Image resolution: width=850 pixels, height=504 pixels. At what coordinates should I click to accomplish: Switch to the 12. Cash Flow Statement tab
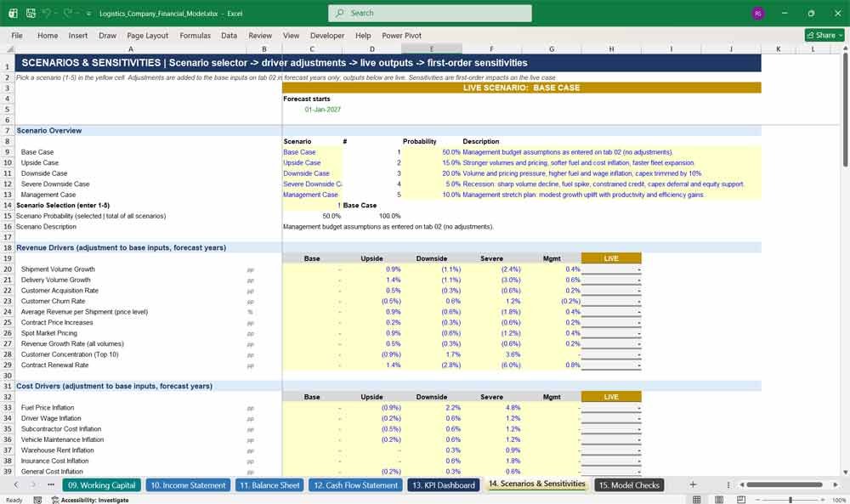tap(355, 485)
